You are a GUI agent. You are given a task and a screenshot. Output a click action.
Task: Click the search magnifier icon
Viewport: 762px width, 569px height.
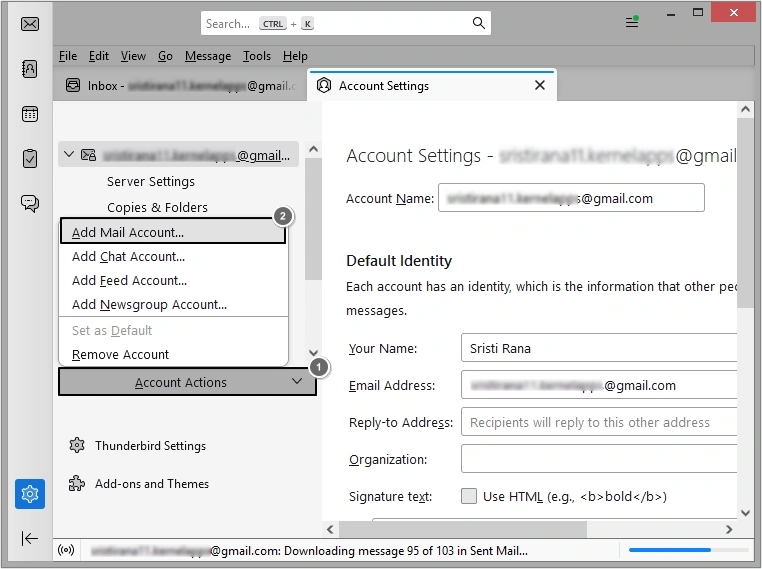click(479, 23)
